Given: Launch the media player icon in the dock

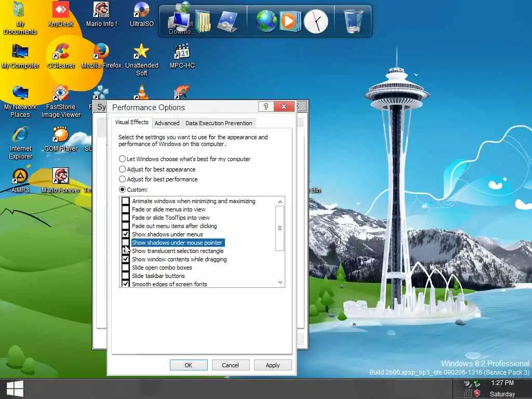Looking at the screenshot, I should (290, 21).
